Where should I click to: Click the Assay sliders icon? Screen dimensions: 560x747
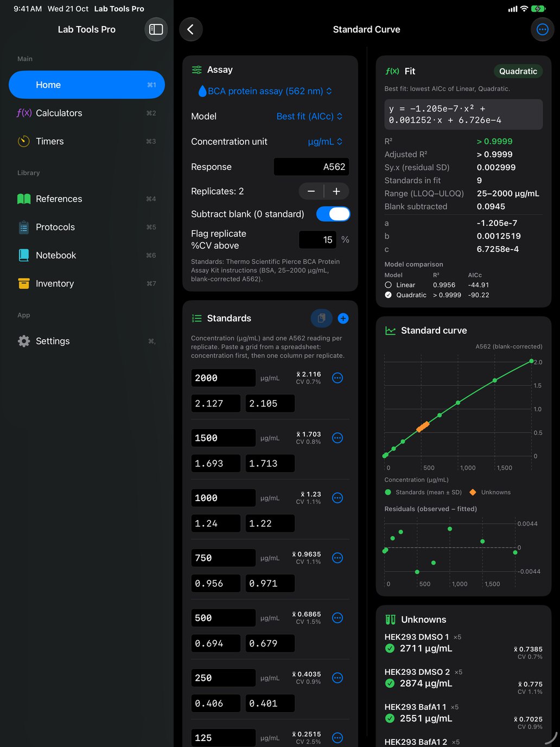click(x=196, y=69)
